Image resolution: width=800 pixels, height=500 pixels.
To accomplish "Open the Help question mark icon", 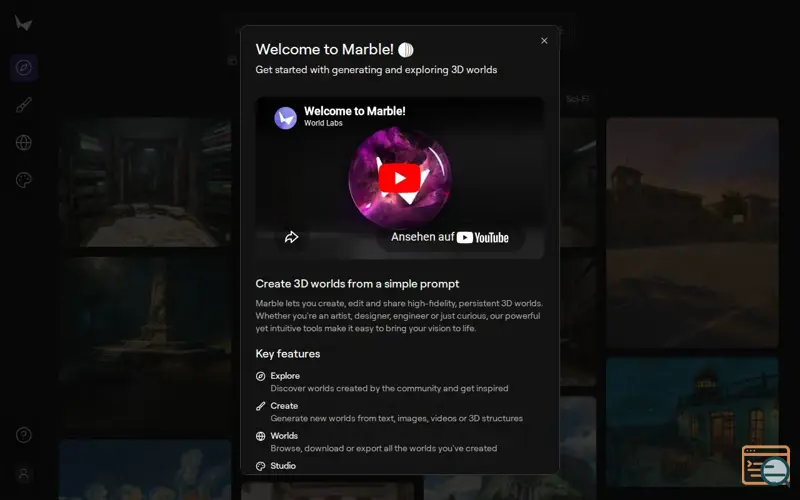I will coord(23,435).
